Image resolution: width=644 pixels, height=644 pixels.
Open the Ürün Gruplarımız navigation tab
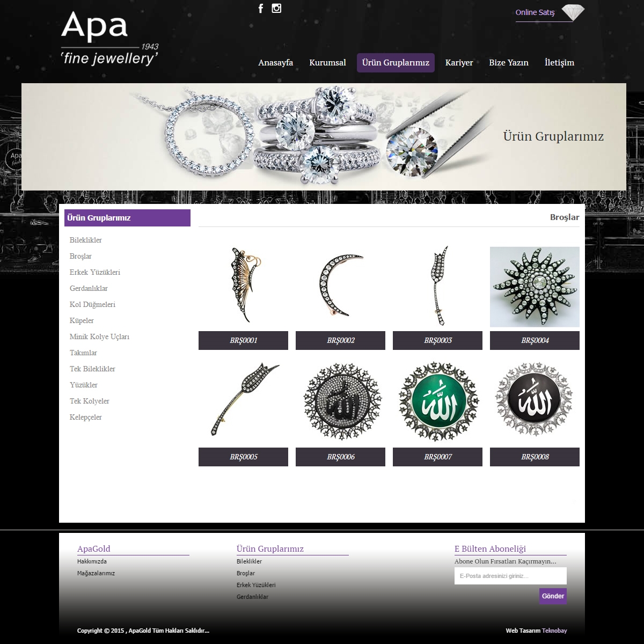[396, 62]
